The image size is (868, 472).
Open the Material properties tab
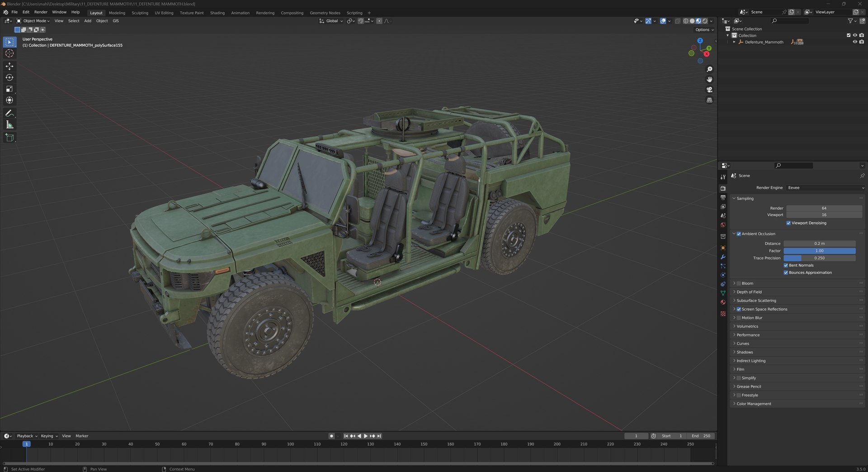pyautogui.click(x=723, y=302)
